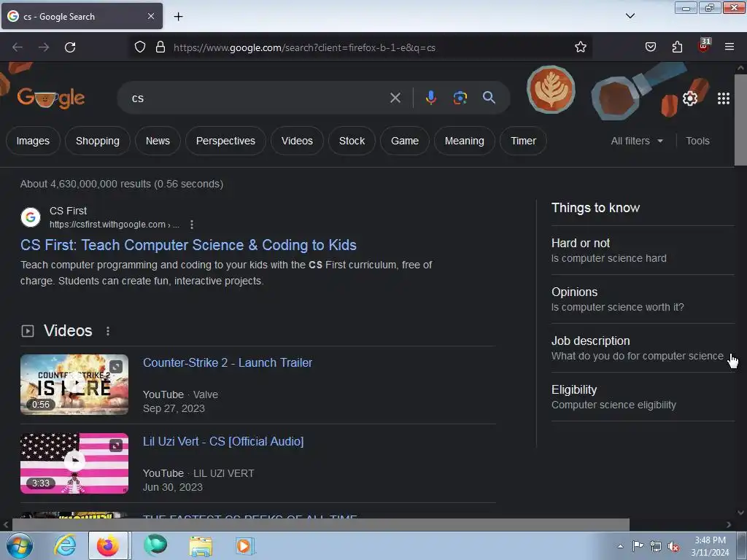Open the Videos section options menu
The height and width of the screenshot is (560, 747).
(108, 331)
